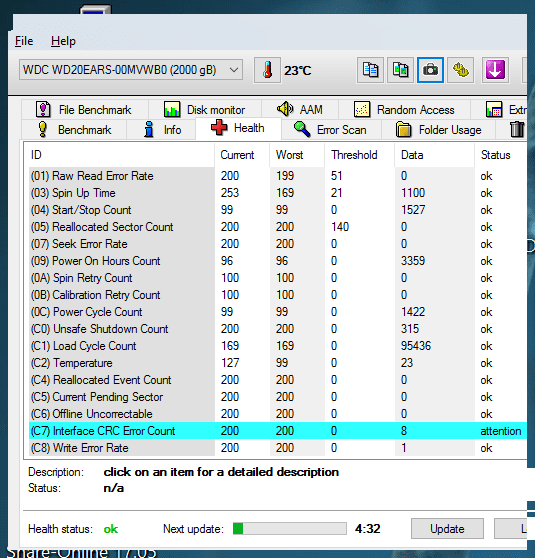Select the Reallocated Sector Count row

pyautogui.click(x=278, y=227)
